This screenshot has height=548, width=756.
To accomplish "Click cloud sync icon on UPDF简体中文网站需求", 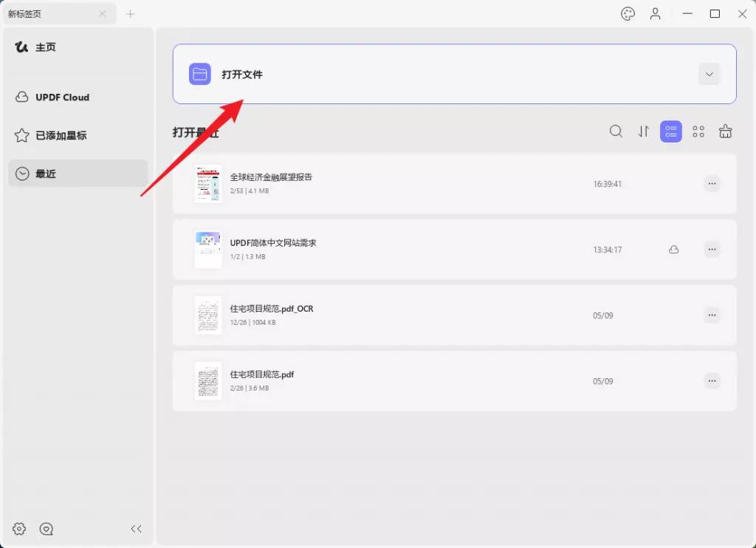I will coord(673,250).
